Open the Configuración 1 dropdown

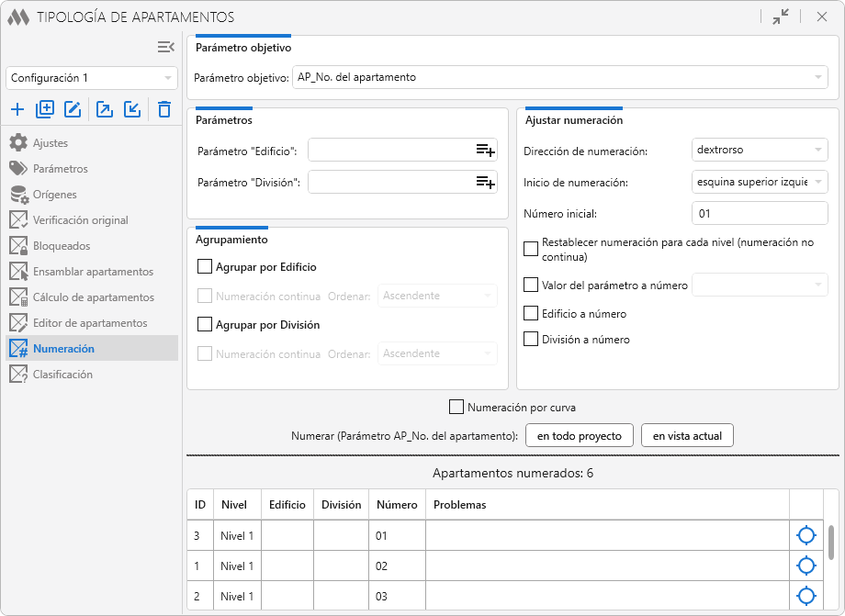point(92,79)
